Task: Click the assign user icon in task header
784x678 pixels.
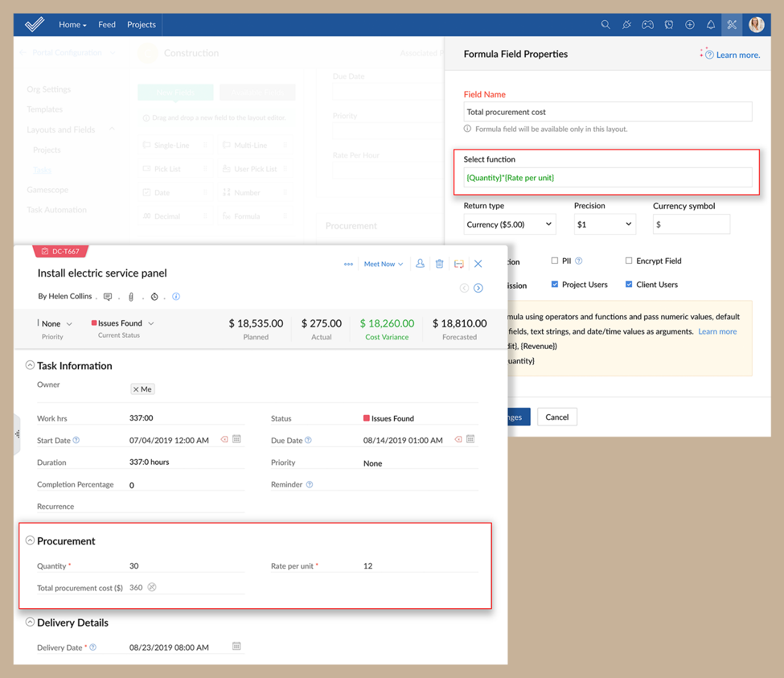Action: [420, 264]
